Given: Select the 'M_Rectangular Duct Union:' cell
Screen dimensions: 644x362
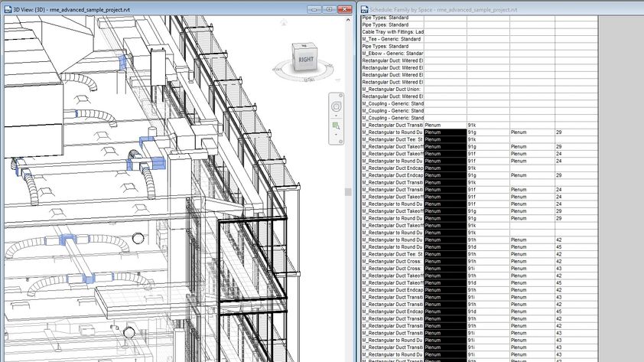Looking at the screenshot, I should tap(392, 90).
